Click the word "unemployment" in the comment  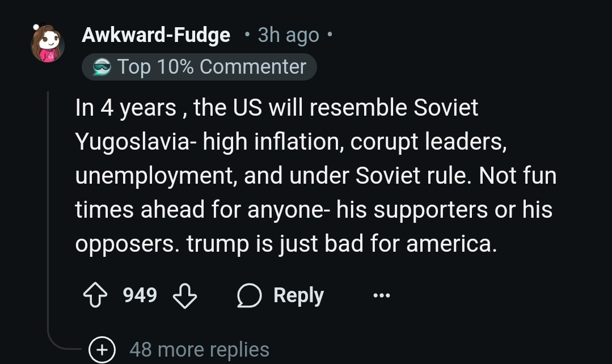pos(154,176)
